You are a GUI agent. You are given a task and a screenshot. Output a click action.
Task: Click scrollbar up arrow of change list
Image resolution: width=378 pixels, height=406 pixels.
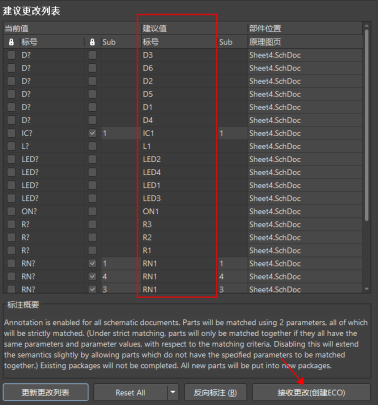coord(367,26)
